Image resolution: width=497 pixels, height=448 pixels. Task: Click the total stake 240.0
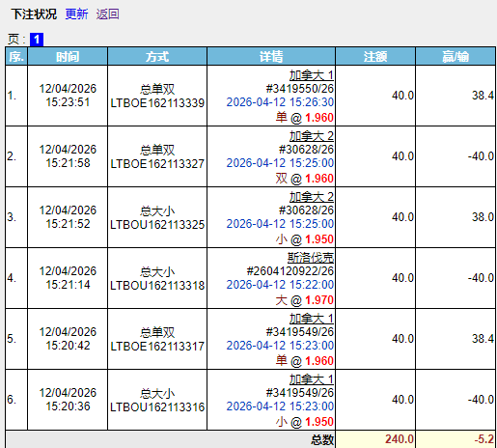click(x=400, y=439)
